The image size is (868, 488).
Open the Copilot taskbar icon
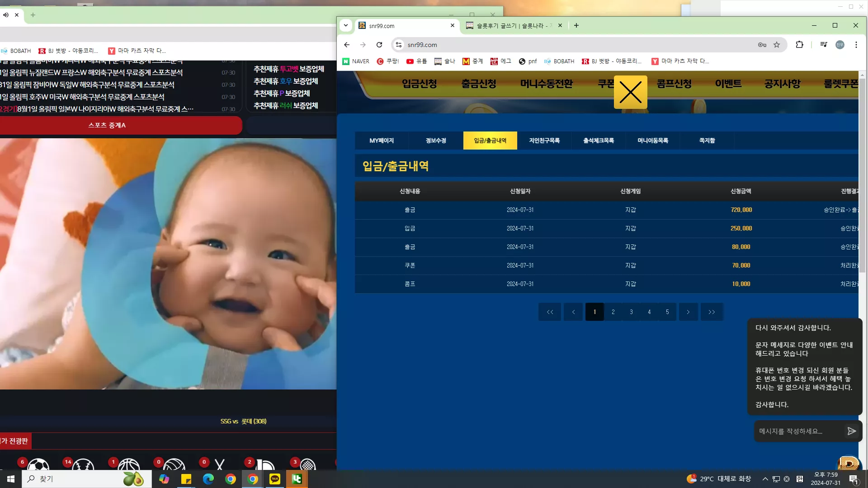pos(164,479)
